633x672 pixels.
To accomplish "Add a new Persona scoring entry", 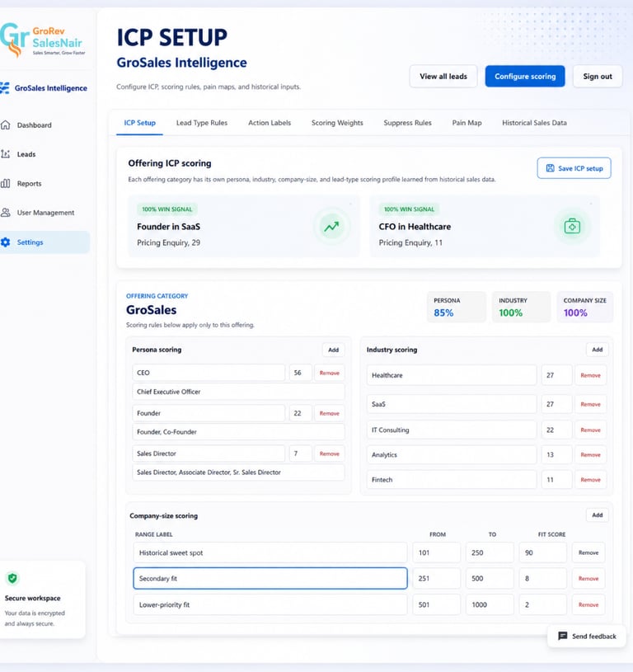I will point(333,350).
